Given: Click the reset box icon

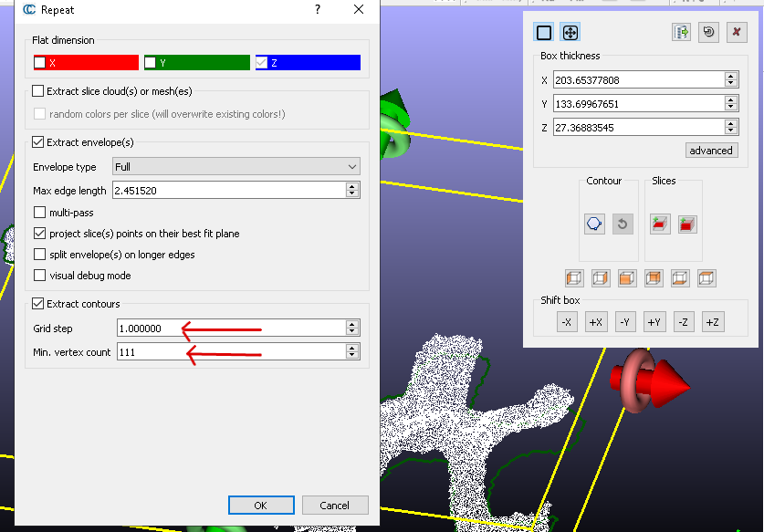Looking at the screenshot, I should 708,33.
